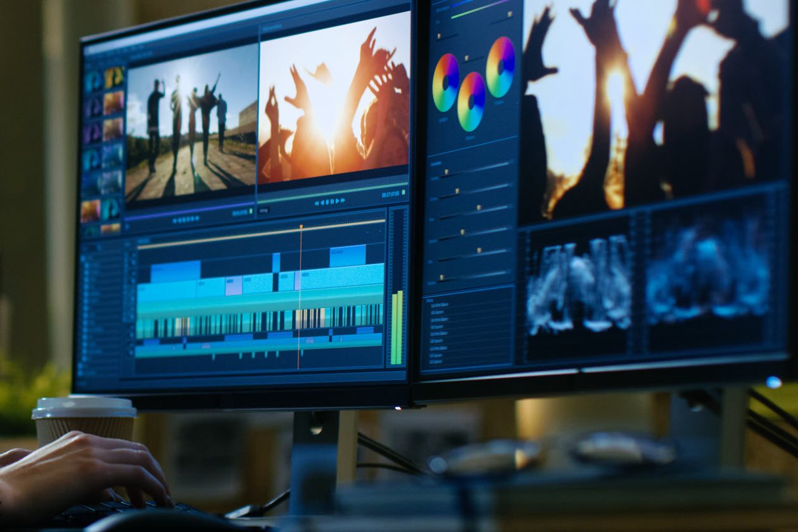
Task: Click the top-right color wheel
Action: [500, 66]
